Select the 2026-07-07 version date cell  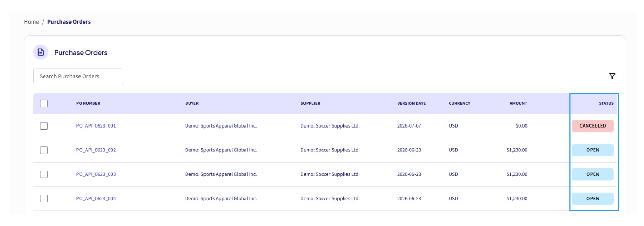(x=409, y=126)
